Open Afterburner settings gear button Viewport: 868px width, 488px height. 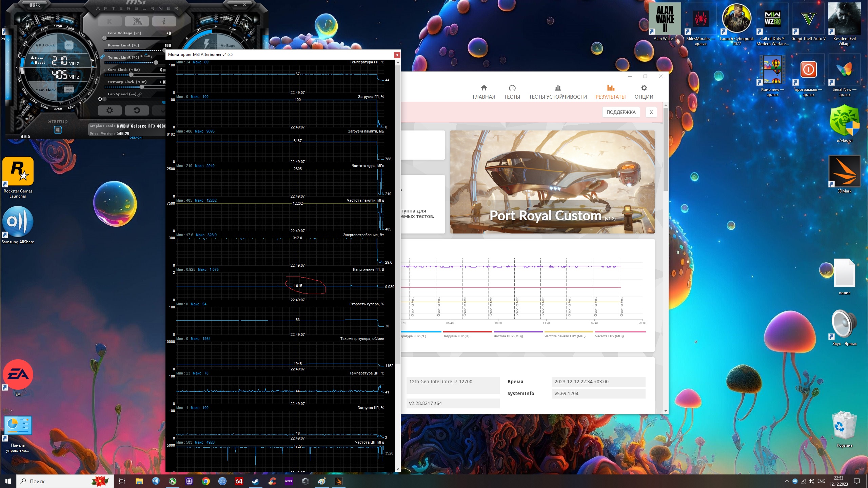[110, 110]
